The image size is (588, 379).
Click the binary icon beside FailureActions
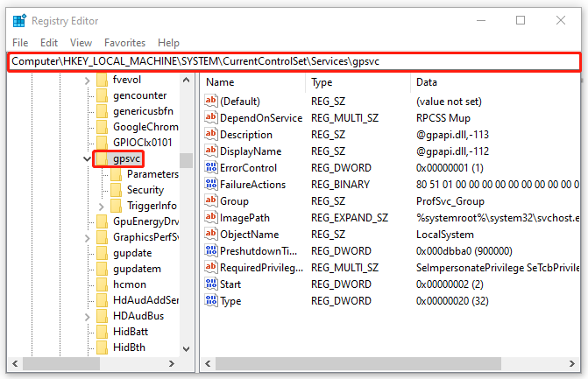(x=211, y=185)
